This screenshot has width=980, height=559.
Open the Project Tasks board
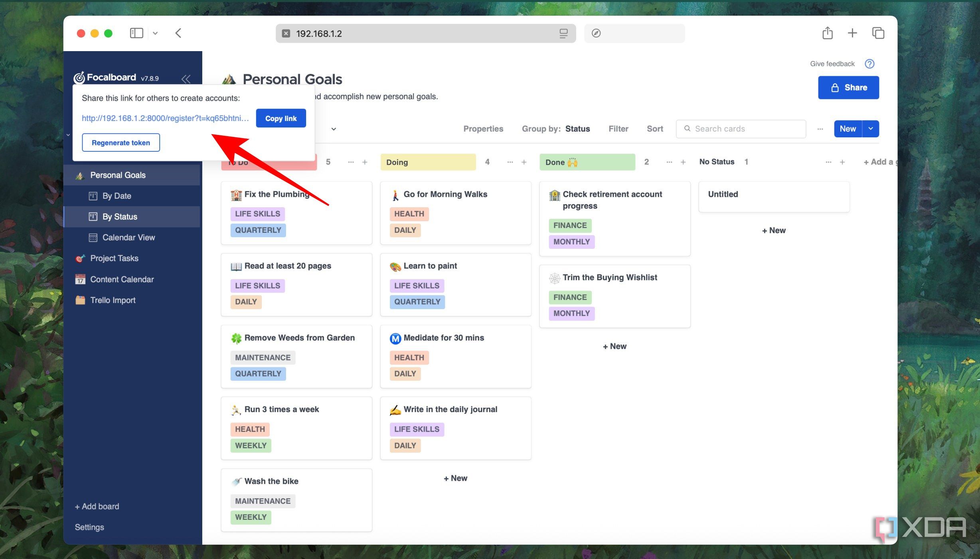coord(132,258)
